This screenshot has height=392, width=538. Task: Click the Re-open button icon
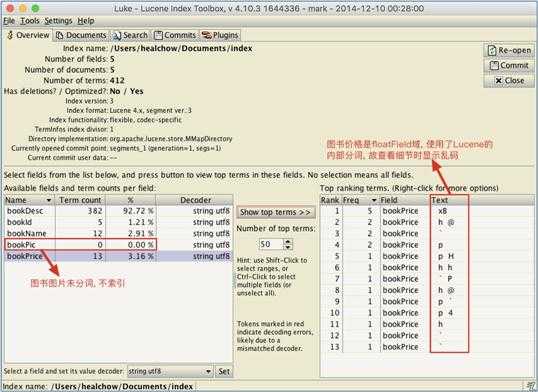coord(492,50)
